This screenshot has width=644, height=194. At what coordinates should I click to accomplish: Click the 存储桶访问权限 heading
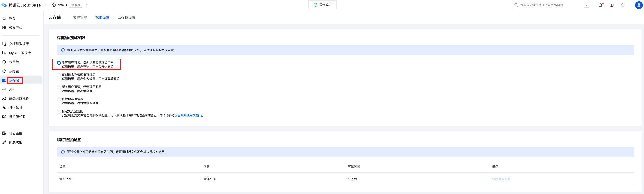(71, 38)
